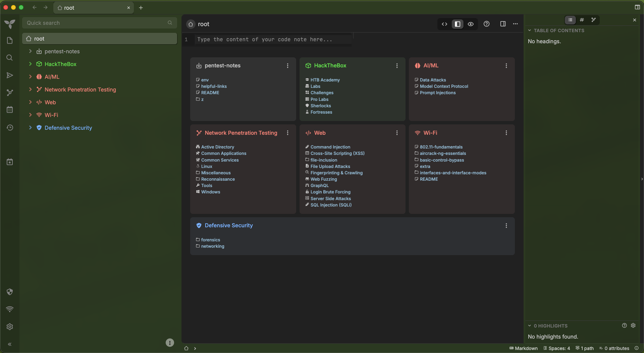
Task: Open note map icon in left launcher
Action: point(10,93)
